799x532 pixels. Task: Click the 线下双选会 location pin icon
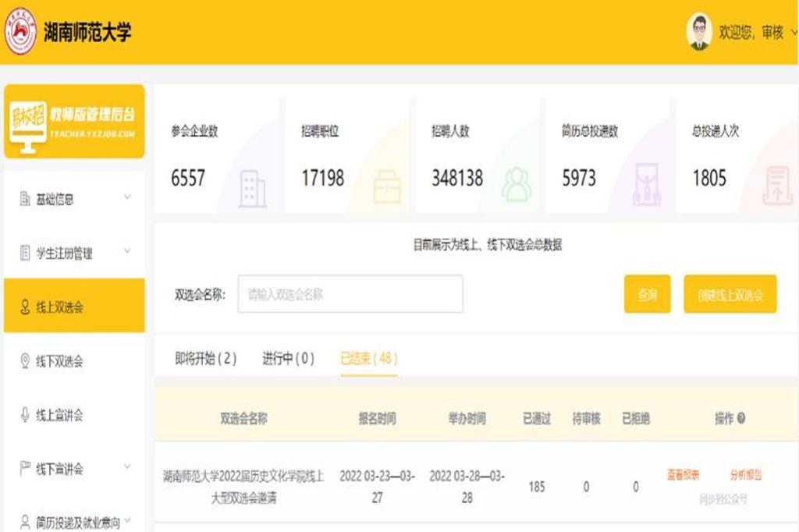coord(24,361)
